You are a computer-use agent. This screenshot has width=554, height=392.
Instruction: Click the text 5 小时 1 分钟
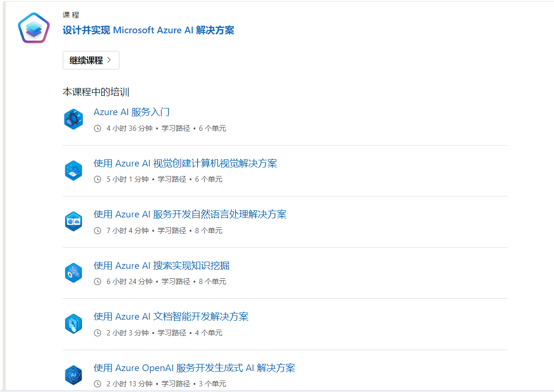coord(128,179)
